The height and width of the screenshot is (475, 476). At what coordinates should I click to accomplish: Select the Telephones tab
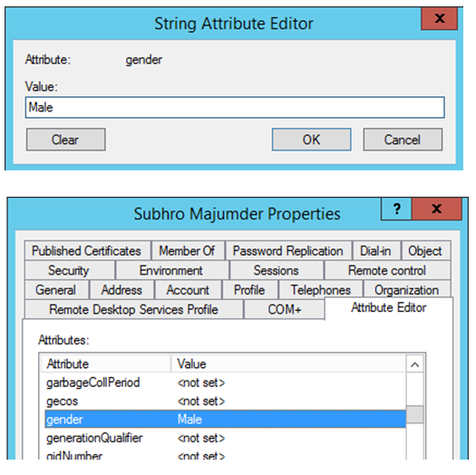coord(321,290)
